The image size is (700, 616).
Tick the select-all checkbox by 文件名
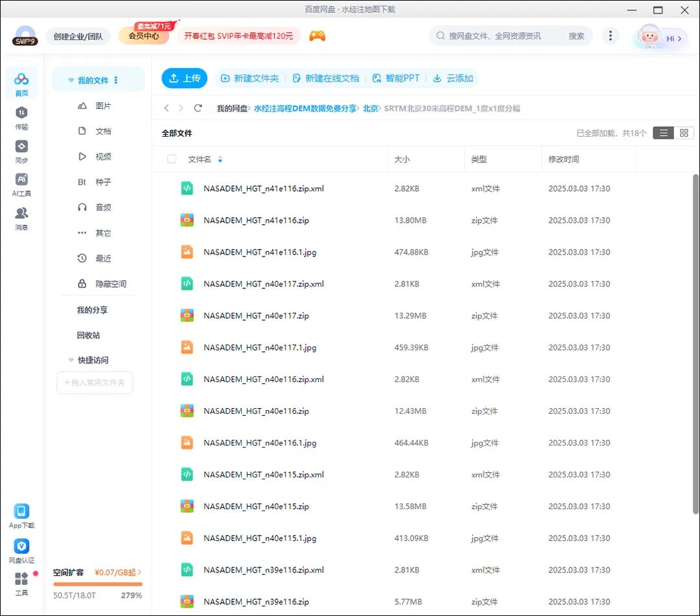tap(171, 159)
